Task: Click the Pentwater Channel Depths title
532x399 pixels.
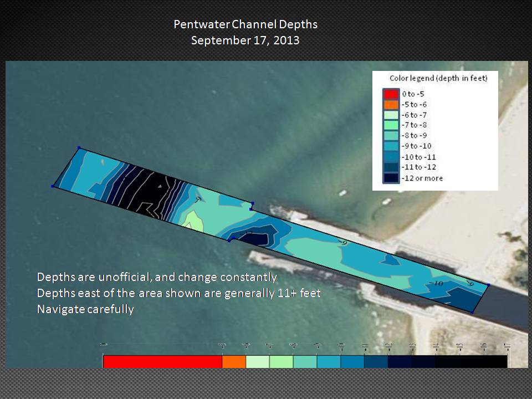Action: [x=245, y=25]
